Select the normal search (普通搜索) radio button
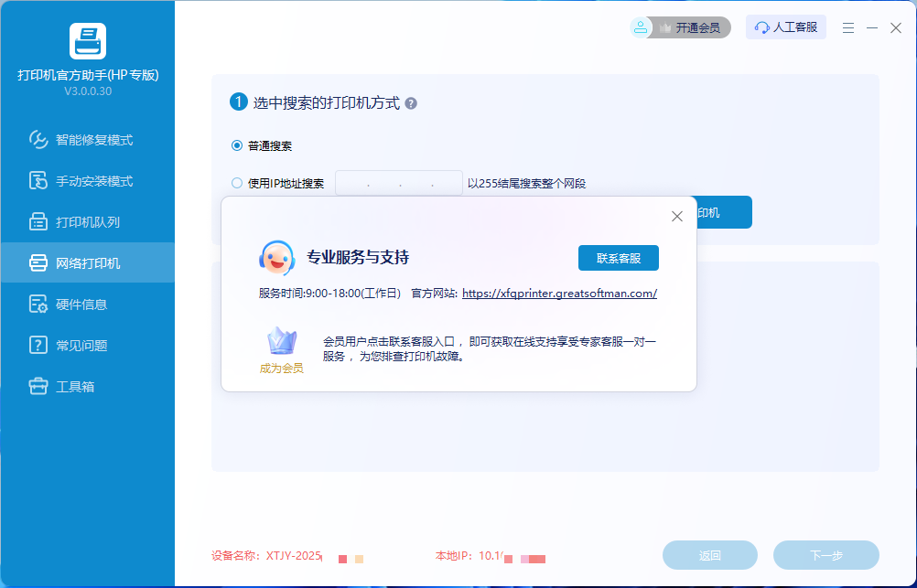917x588 pixels. click(237, 145)
